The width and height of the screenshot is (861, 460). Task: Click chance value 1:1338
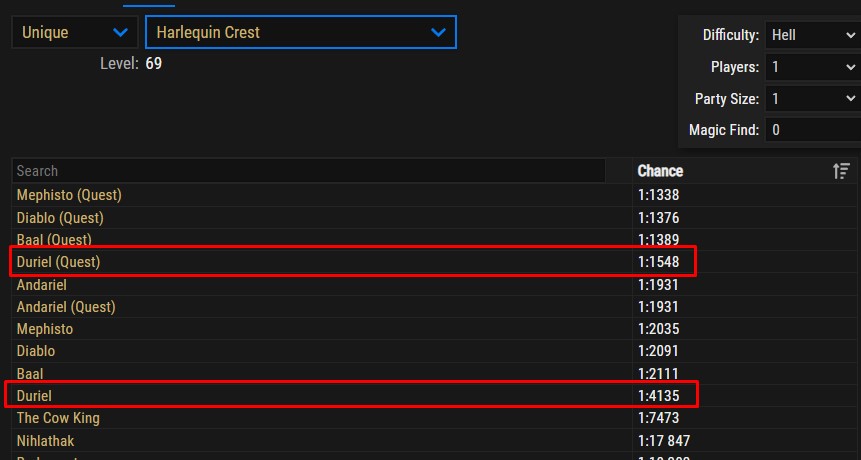click(x=658, y=195)
